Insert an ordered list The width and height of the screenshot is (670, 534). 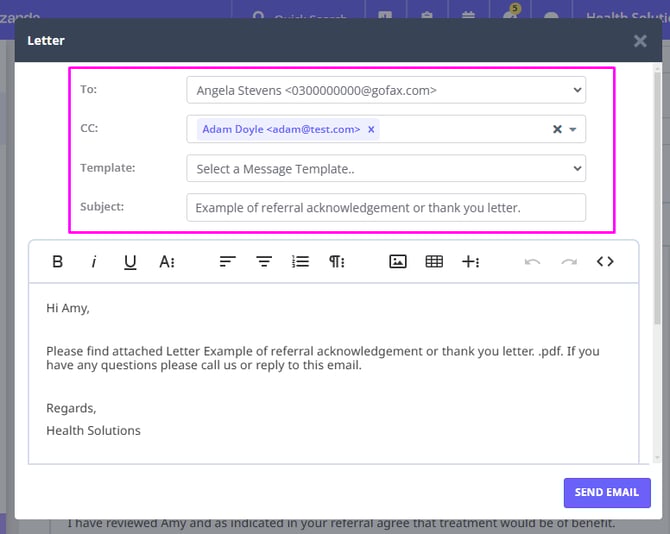coord(300,262)
